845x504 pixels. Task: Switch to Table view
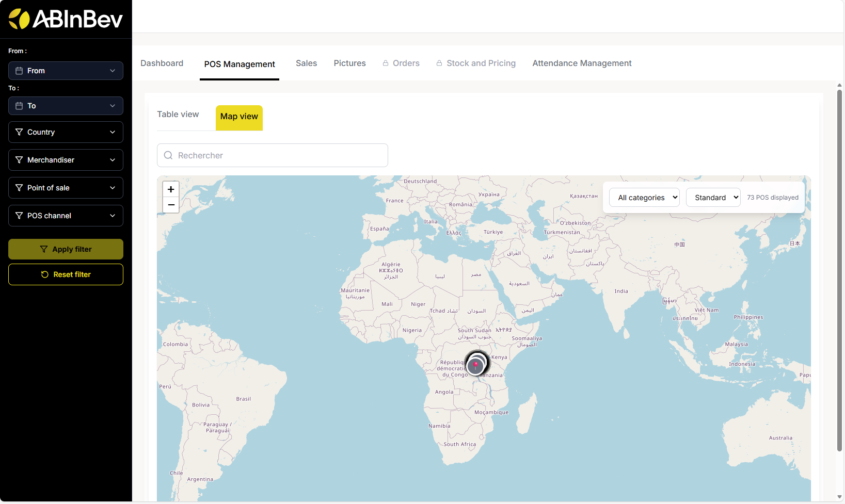pyautogui.click(x=178, y=115)
